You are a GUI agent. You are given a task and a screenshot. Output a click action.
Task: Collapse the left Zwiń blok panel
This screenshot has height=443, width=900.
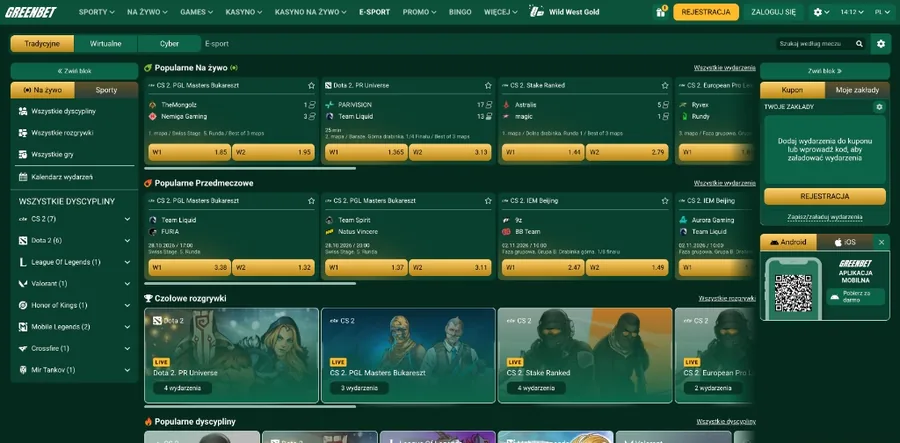[74, 71]
